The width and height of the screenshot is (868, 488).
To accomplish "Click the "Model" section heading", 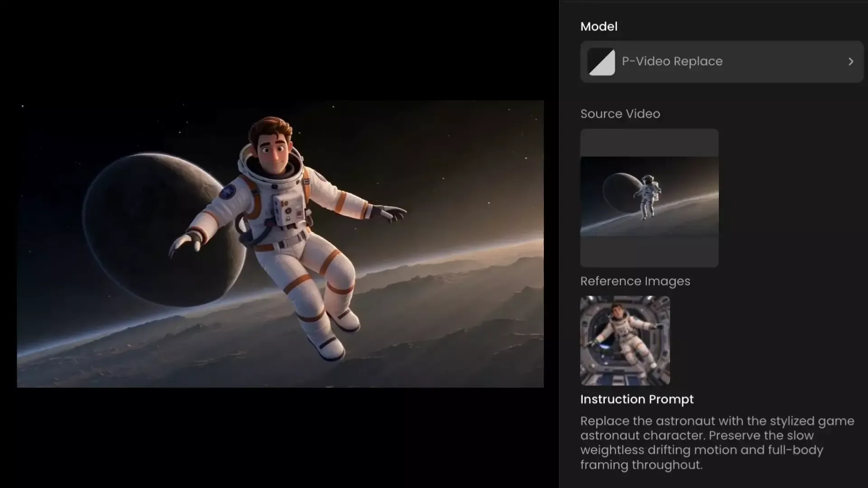I will coord(599,27).
